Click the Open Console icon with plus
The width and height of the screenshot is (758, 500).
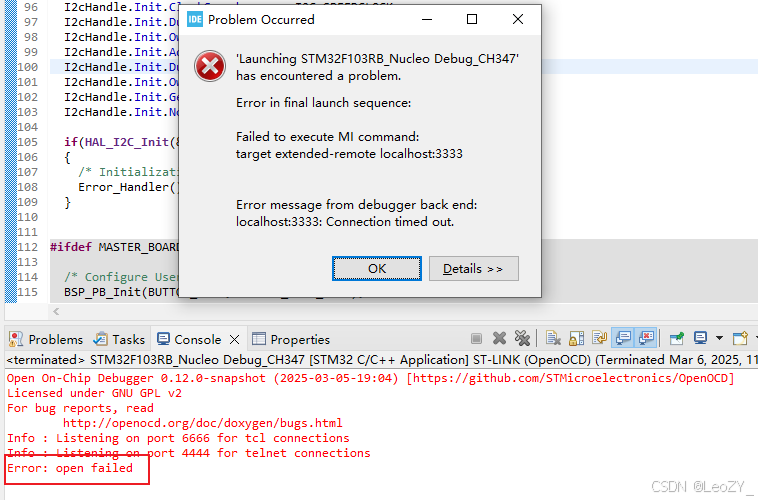[740, 338]
